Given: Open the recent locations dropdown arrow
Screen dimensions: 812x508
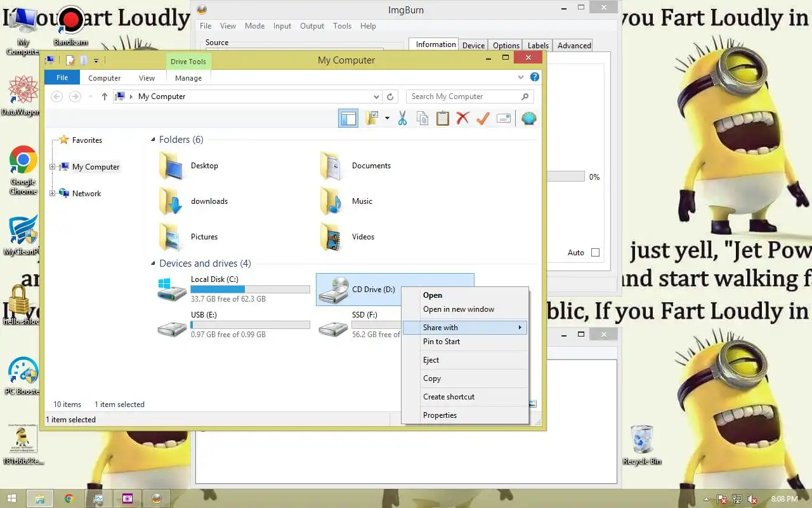Looking at the screenshot, I should click(91, 97).
